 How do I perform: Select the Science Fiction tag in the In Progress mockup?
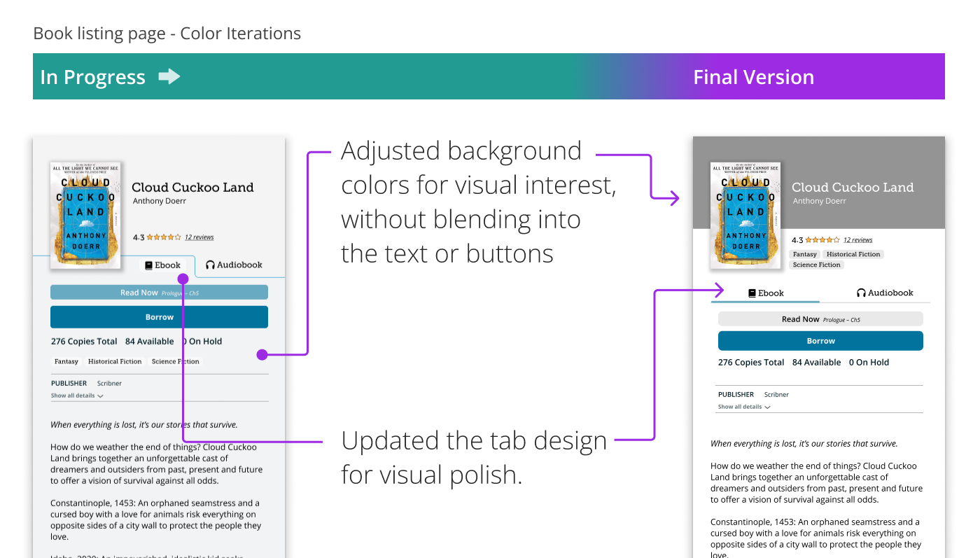[x=175, y=362]
